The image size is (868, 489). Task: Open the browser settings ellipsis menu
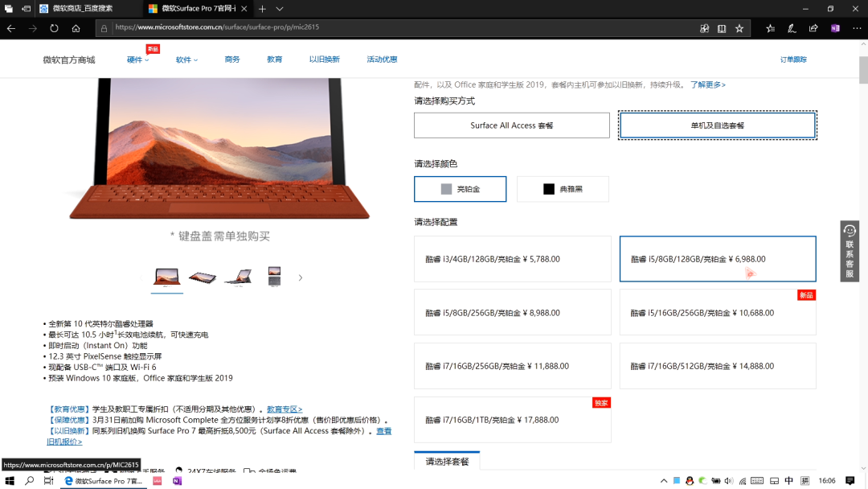coord(857,28)
